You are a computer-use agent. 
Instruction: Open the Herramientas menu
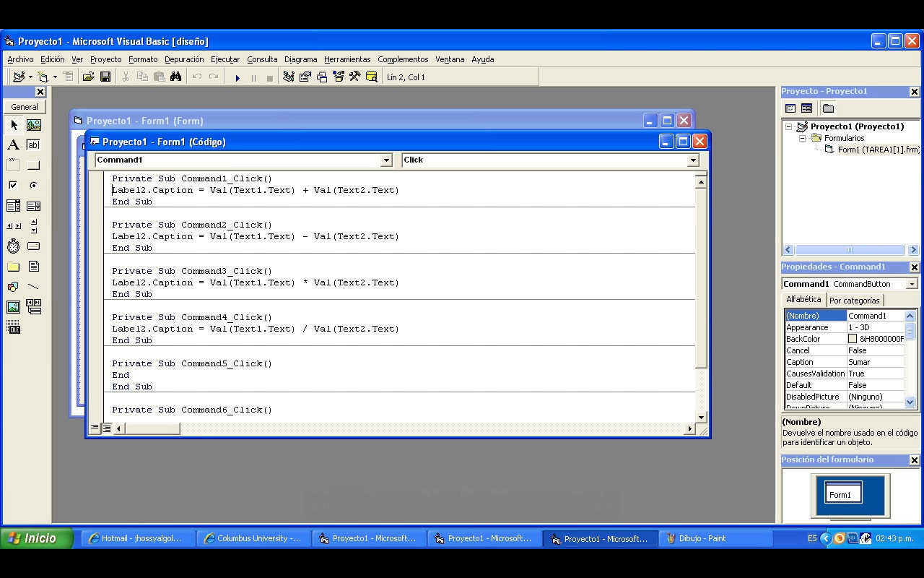tap(347, 59)
